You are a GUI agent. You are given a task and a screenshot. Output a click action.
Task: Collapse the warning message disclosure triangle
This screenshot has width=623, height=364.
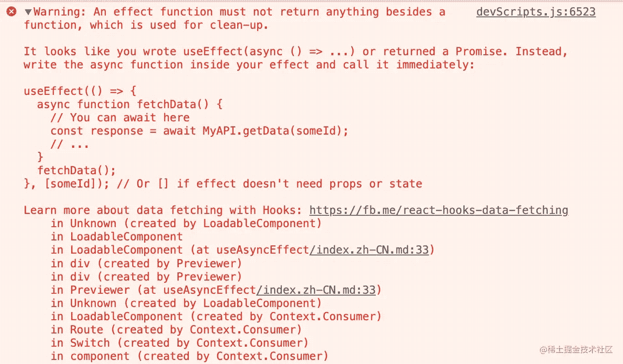[x=28, y=12]
